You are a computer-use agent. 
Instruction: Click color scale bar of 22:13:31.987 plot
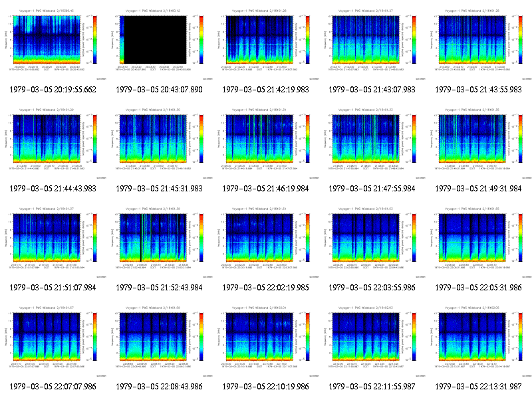tap(521, 337)
